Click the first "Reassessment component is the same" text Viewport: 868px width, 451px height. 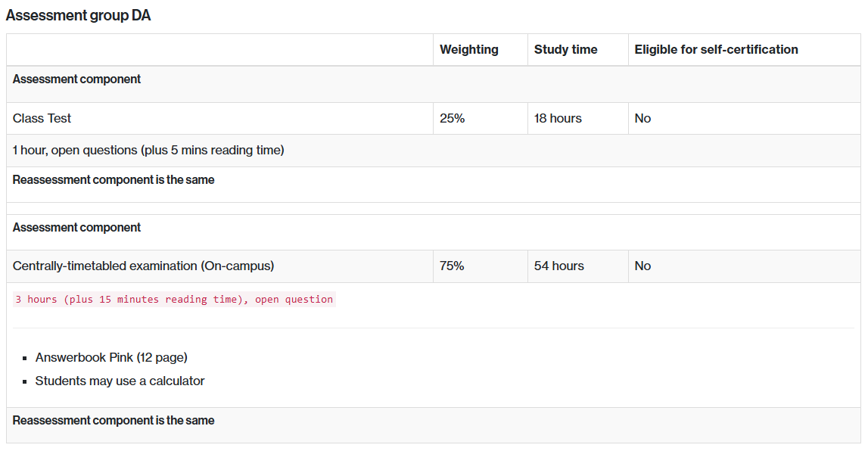pyautogui.click(x=114, y=180)
